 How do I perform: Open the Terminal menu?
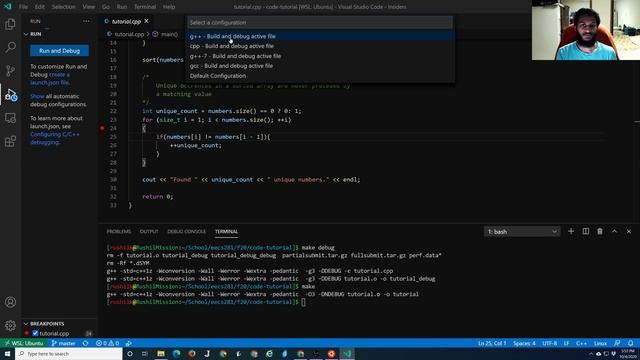(145, 7)
